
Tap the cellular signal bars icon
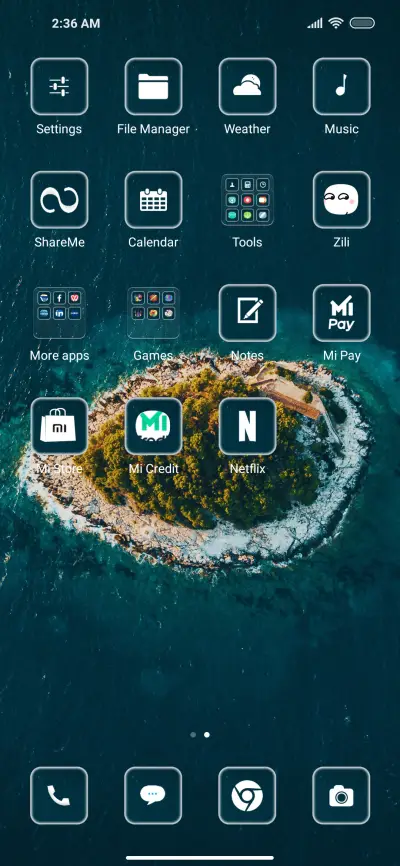coord(315,23)
